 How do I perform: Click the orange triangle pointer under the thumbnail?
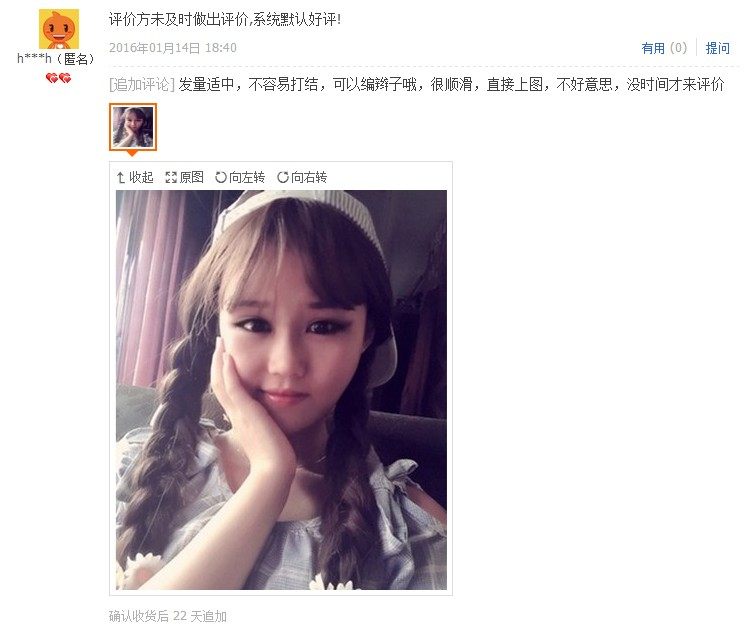(x=132, y=153)
